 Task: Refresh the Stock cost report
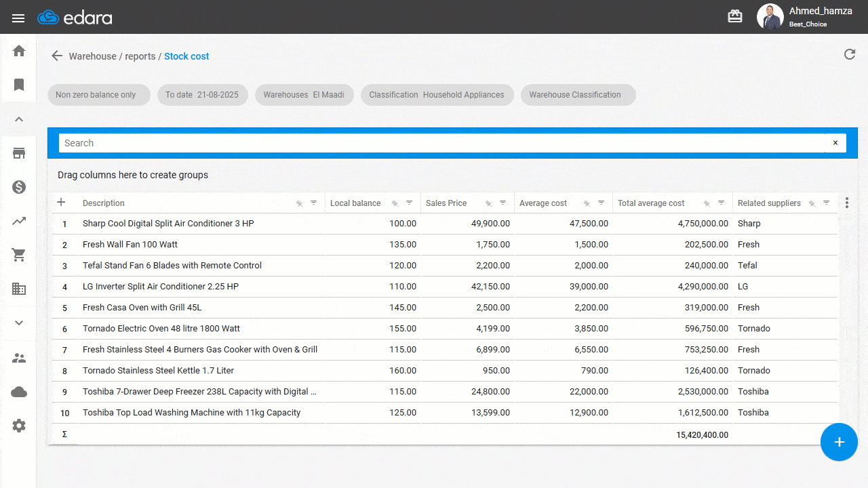point(850,54)
